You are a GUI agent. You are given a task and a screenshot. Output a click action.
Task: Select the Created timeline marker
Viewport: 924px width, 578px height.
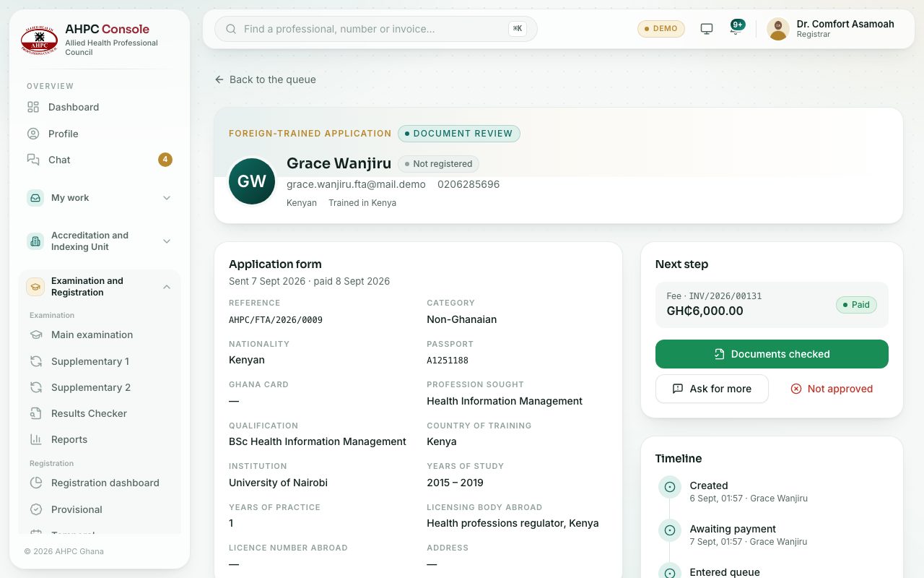(x=669, y=487)
